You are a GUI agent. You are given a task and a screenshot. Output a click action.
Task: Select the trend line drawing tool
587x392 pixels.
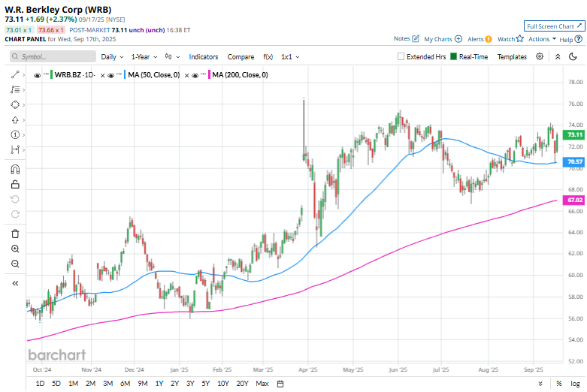coord(15,75)
